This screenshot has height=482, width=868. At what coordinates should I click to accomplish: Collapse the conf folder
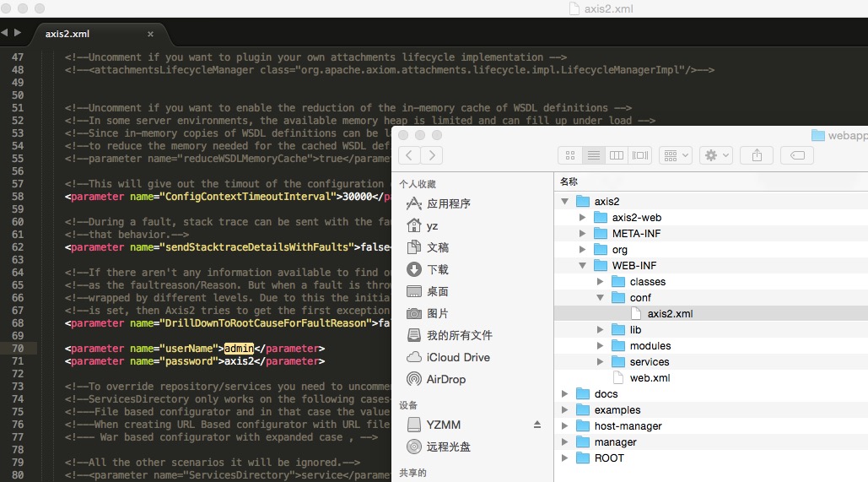[x=600, y=298]
